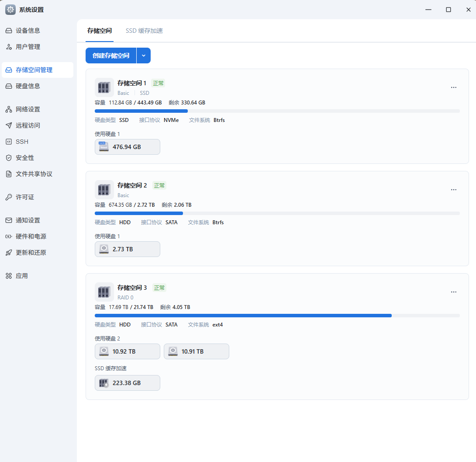
Task: Open options menu for 存储空间 1
Action: [x=453, y=87]
